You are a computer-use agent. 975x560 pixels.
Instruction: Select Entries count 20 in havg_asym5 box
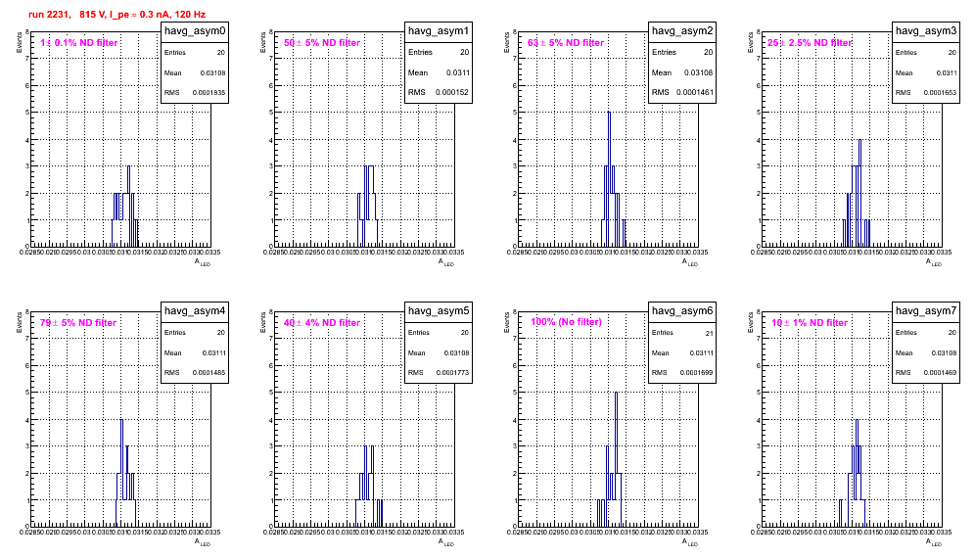click(465, 333)
